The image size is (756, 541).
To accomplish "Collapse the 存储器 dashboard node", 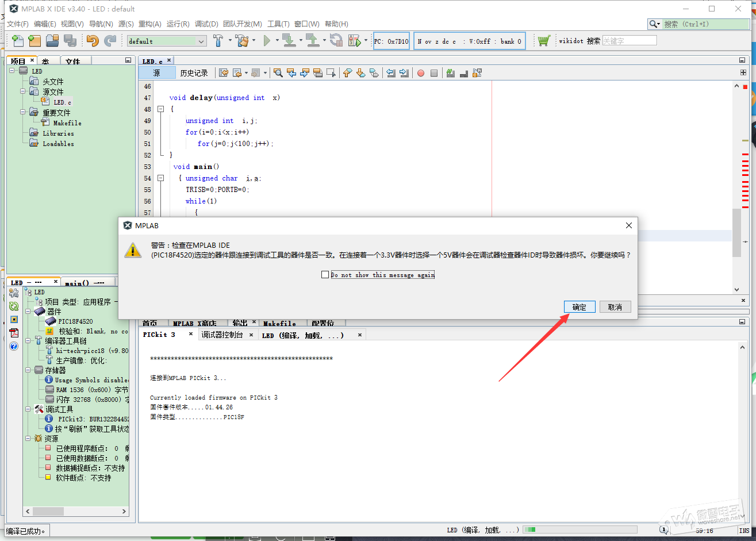I will pos(28,370).
